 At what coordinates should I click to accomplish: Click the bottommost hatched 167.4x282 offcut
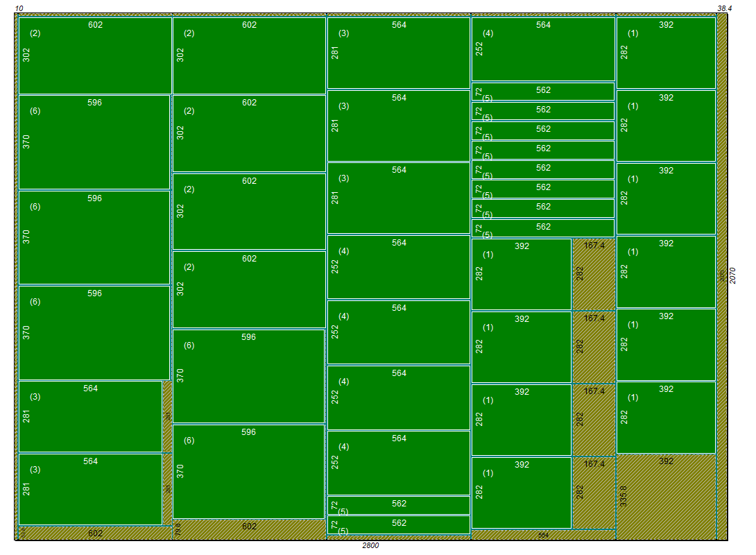(x=594, y=493)
